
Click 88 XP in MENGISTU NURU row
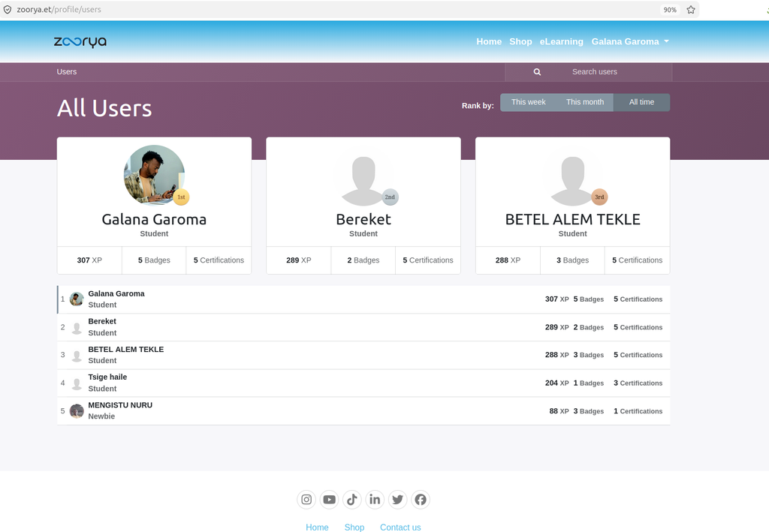[559, 411]
